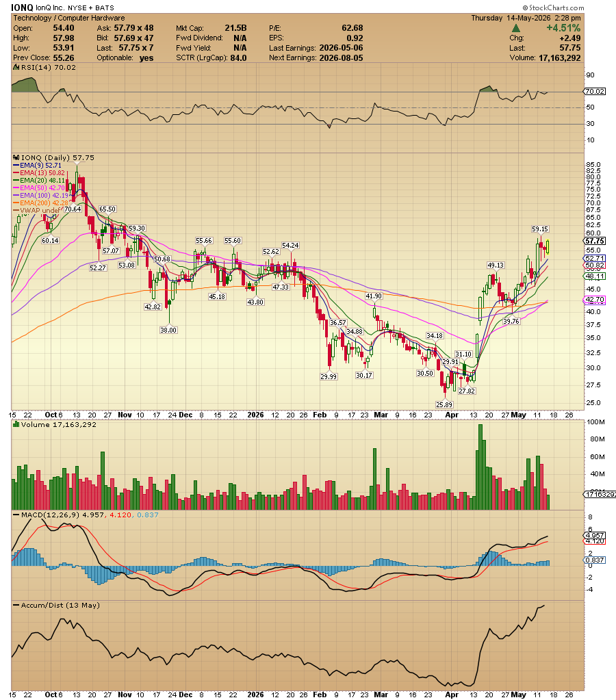Screen dimensions: 616x700
Task: Click the 59.15 high price annotation
Action: [539, 229]
